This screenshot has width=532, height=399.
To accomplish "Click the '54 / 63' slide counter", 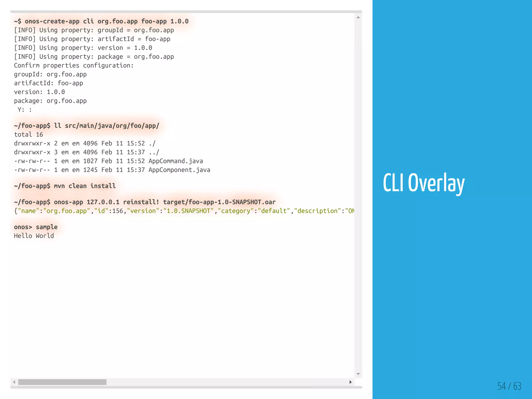I will click(x=509, y=386).
